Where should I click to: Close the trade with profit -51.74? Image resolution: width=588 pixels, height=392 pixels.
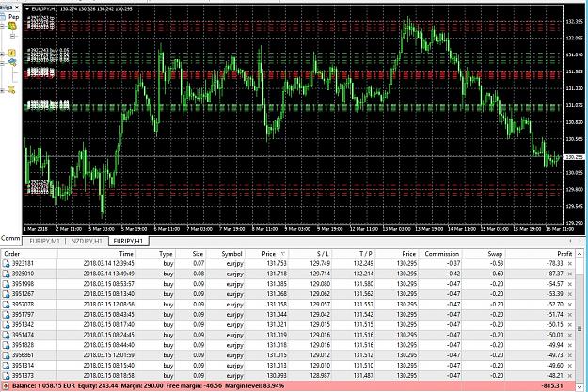click(569, 314)
